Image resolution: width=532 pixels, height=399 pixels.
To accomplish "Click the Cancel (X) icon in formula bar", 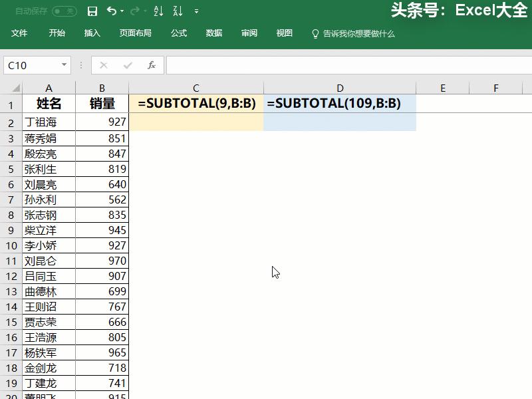I will [x=104, y=65].
